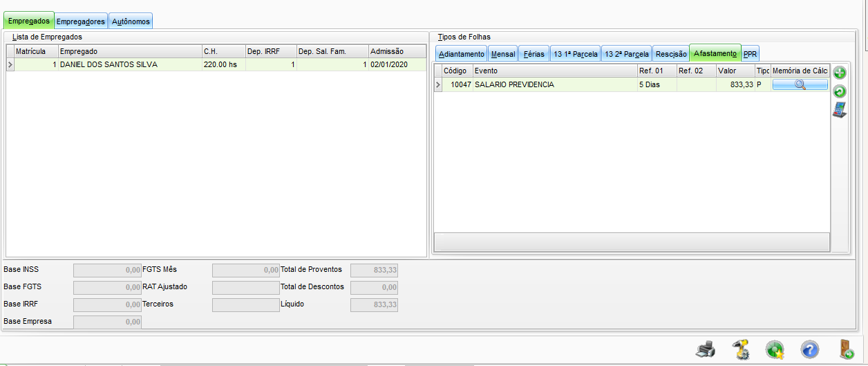Exit using the door icon
The height and width of the screenshot is (366, 868).
pyautogui.click(x=845, y=349)
